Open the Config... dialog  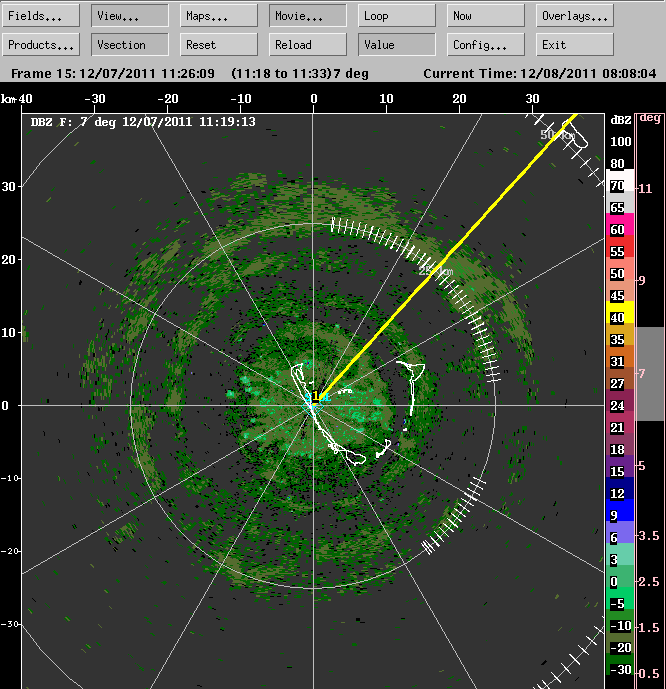(486, 45)
